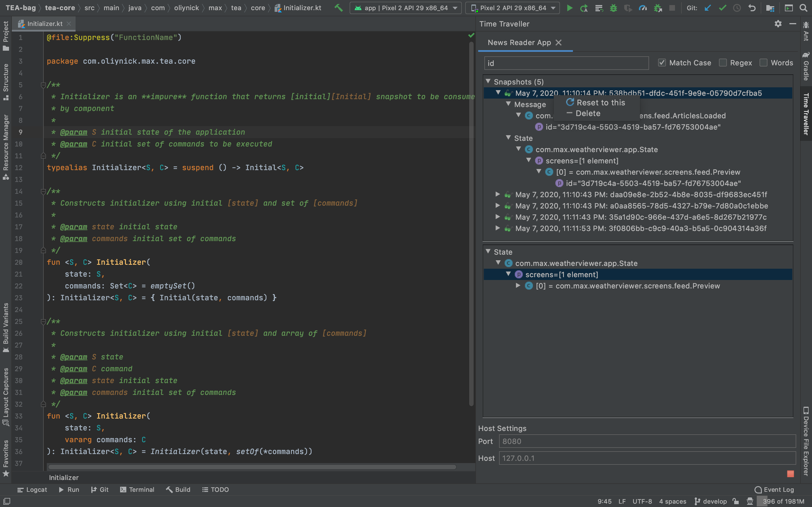Open the app run configuration dropdown
This screenshot has width=812, height=507.
coord(406,8)
